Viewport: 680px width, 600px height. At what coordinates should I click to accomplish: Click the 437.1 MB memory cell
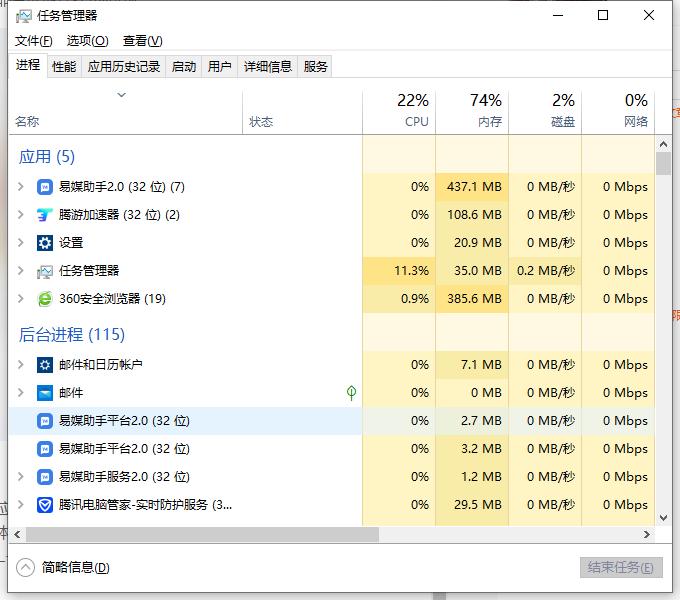click(472, 187)
